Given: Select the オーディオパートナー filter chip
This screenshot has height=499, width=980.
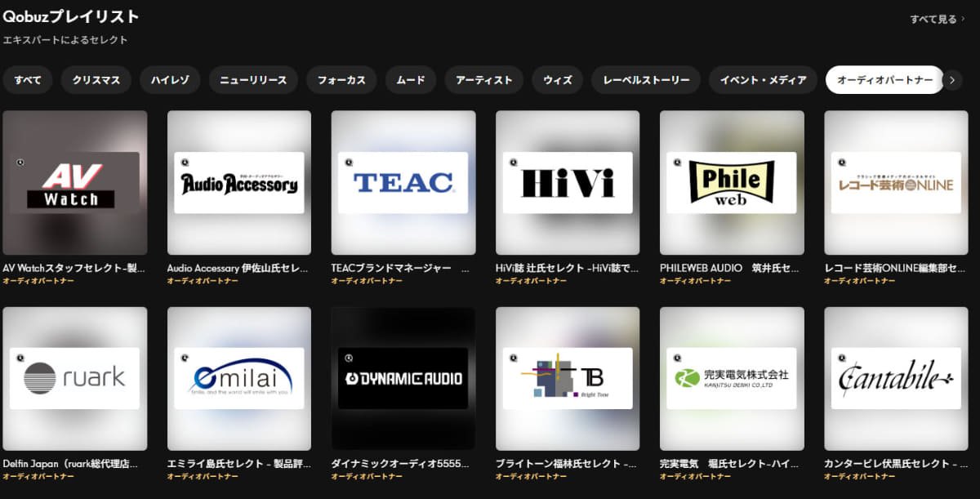Looking at the screenshot, I should (884, 80).
